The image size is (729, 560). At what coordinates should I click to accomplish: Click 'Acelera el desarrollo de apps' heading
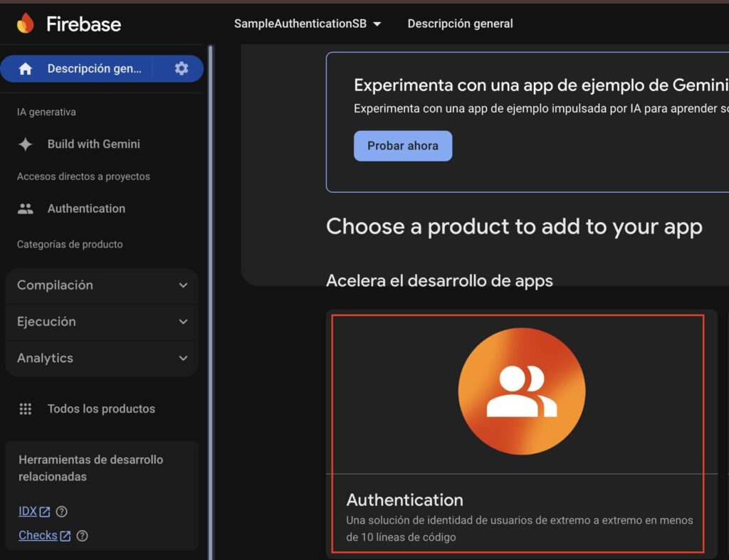point(439,280)
